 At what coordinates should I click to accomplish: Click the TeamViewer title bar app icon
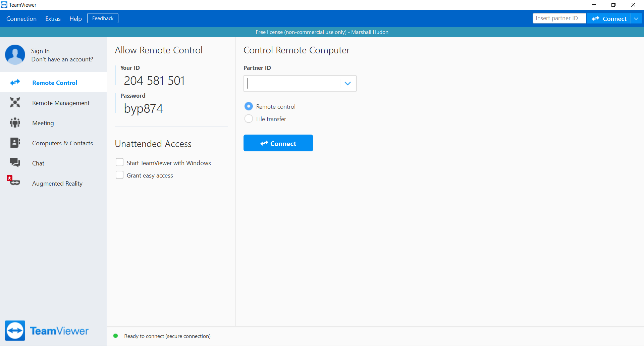click(4, 5)
